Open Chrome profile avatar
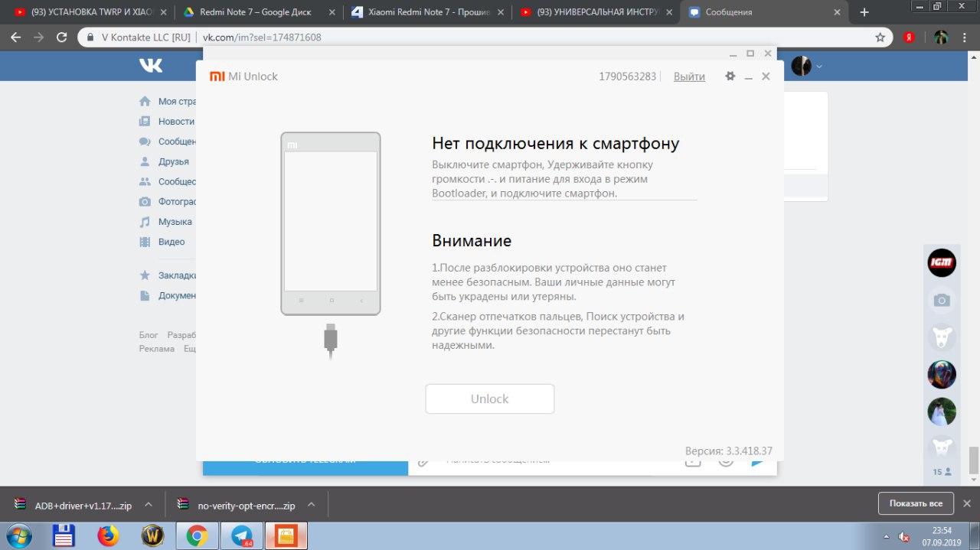The image size is (980, 550). point(941,37)
